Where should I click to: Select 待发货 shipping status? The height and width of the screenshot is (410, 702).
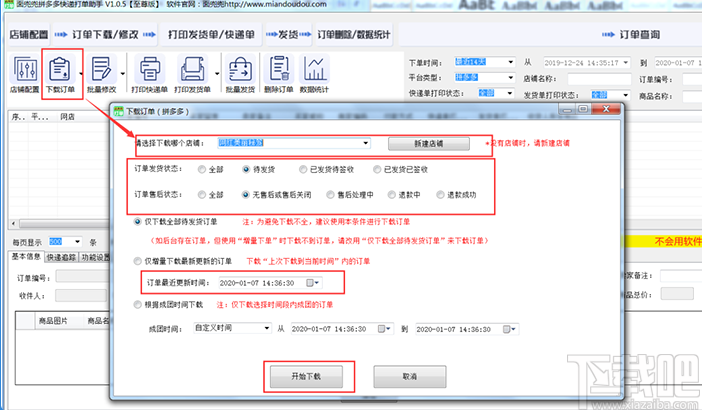pyautogui.click(x=246, y=169)
